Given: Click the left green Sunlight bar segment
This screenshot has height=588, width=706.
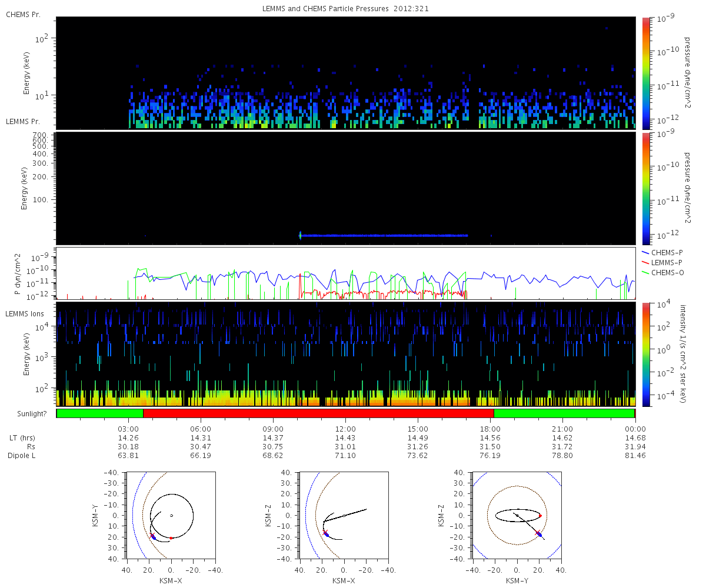Looking at the screenshot, I should pos(99,413).
